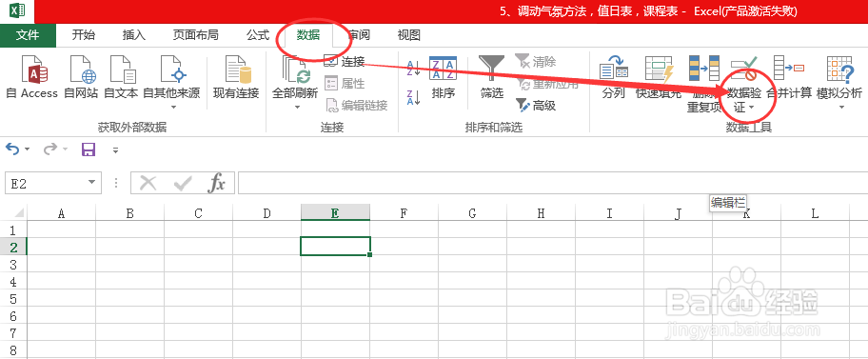Expand the Name Box dropdown arrow

[x=92, y=184]
